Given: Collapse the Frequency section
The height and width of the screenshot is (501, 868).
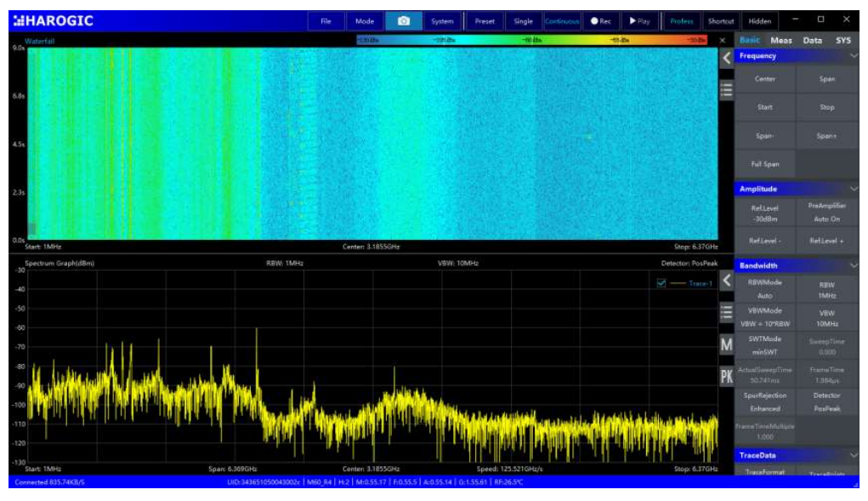Looking at the screenshot, I should pos(854,56).
